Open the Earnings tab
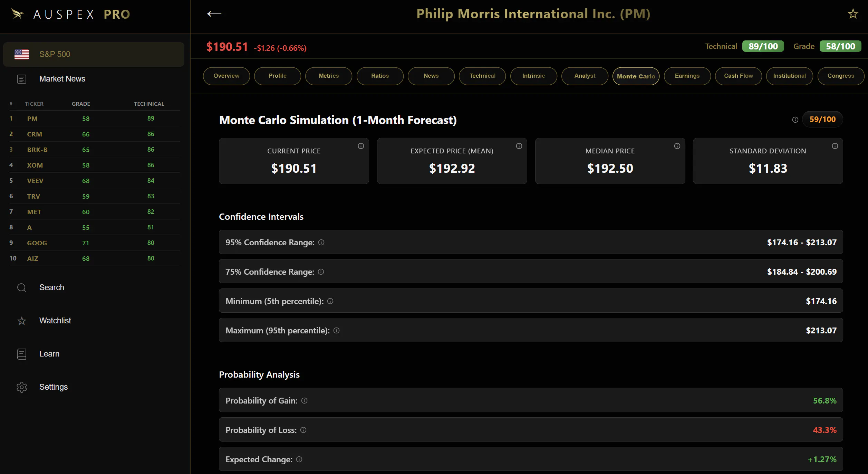The image size is (868, 474). tap(687, 76)
